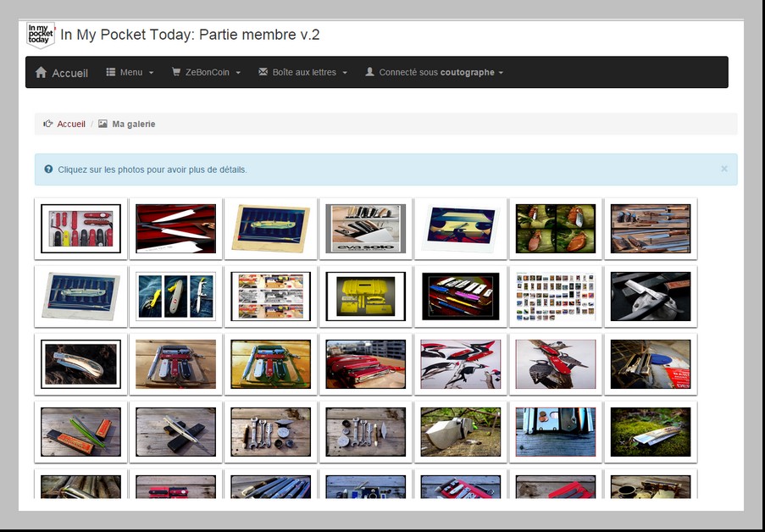Click the In My Pocket Today logo
The height and width of the screenshot is (532, 765).
[x=41, y=35]
